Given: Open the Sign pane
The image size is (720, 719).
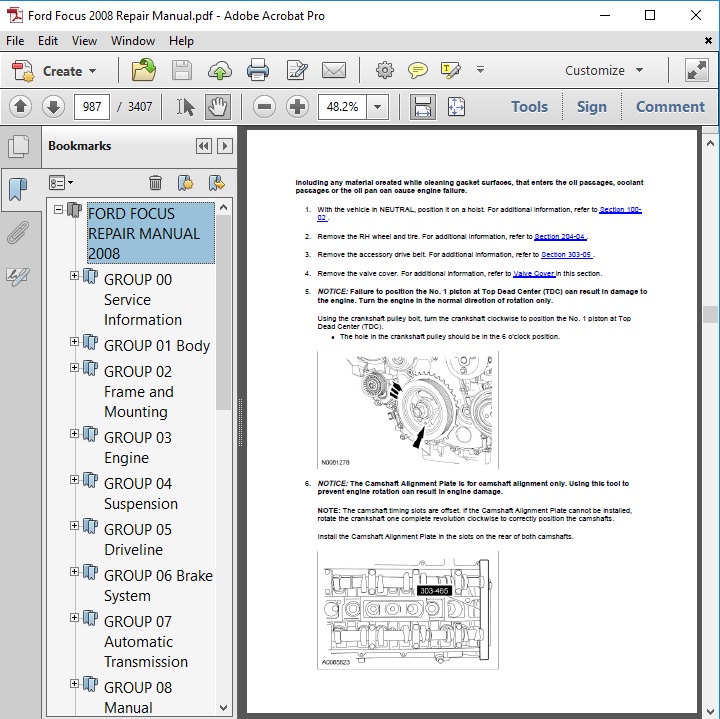Looking at the screenshot, I should pyautogui.click(x=591, y=107).
